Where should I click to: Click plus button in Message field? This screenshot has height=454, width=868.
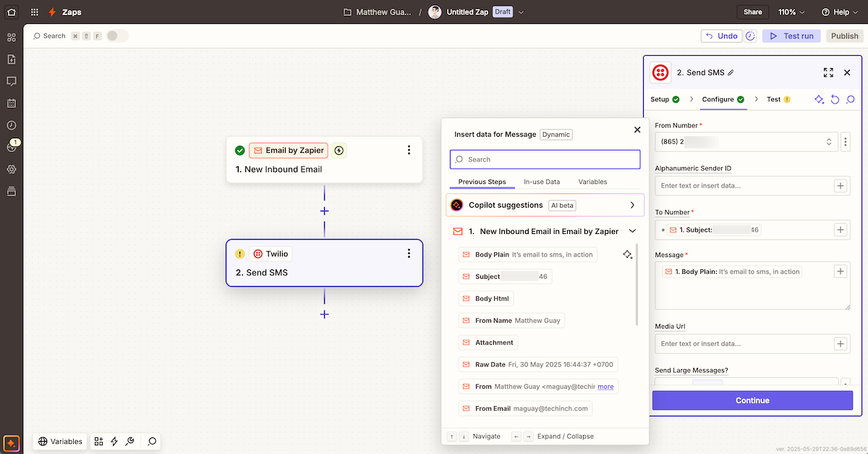(841, 272)
